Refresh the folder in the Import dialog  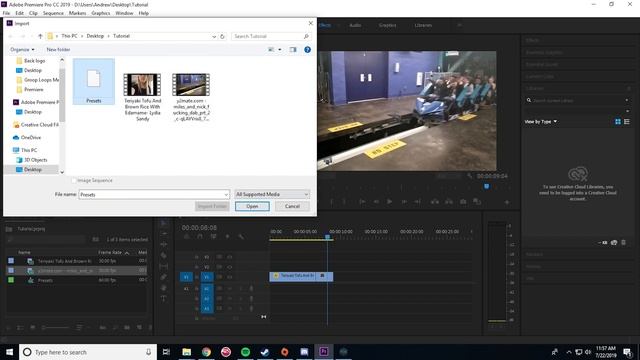tap(222, 36)
